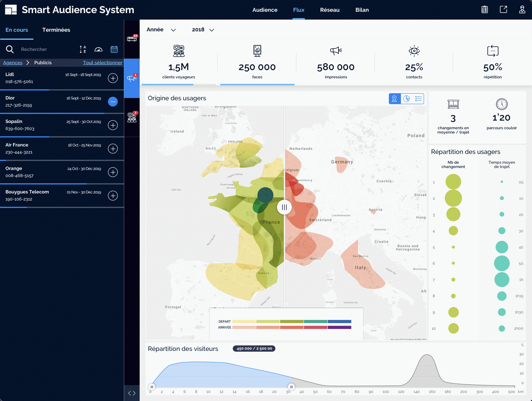The image size is (532, 401).
Task: Add the Lidl campaign with plus button
Action: [113, 78]
